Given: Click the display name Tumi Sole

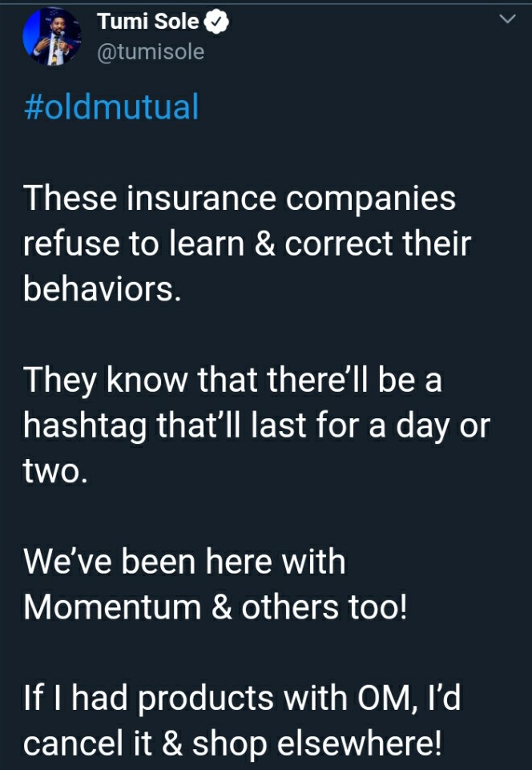Looking at the screenshot, I should 148,22.
